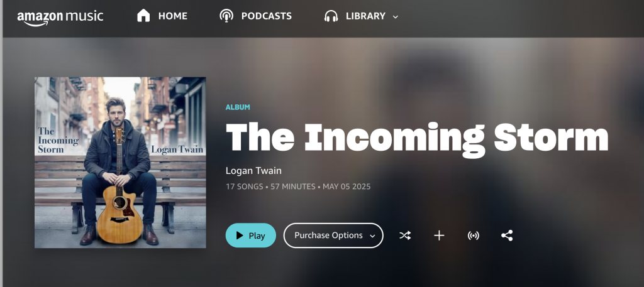Click the Library headphones icon
Screen dimensions: 644x287
[331, 16]
